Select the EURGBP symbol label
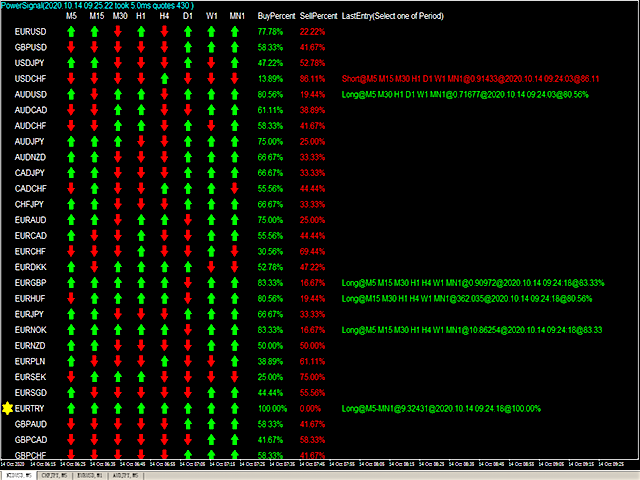Image resolution: width=640 pixels, height=480 pixels. 31,283
